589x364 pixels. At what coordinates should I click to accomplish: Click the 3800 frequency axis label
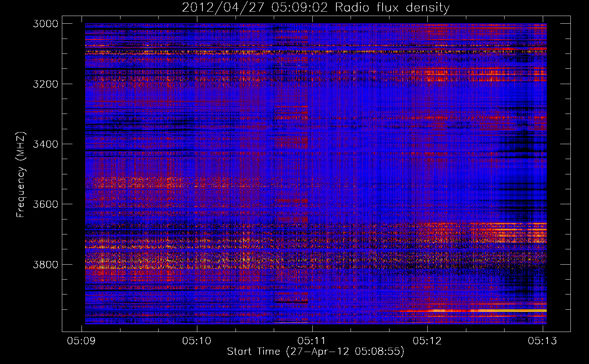click(46, 264)
